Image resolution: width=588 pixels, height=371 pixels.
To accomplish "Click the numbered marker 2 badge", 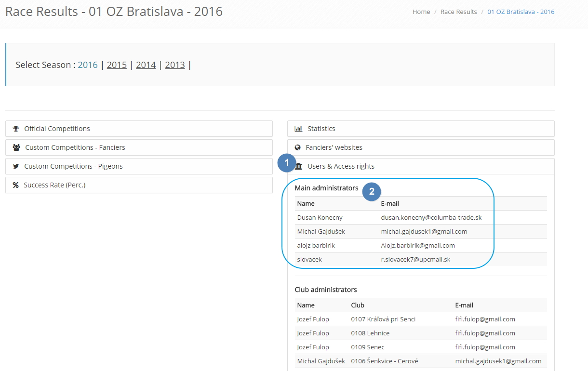I will [x=372, y=191].
